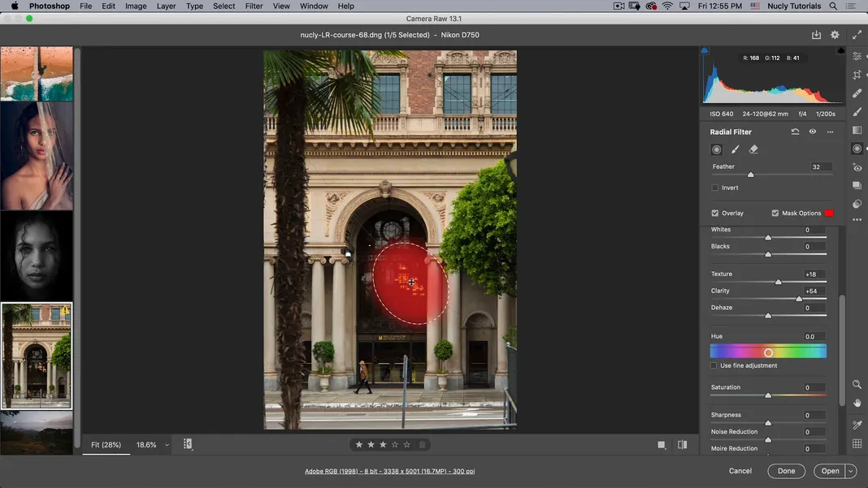This screenshot has height=488, width=868.
Task: Toggle highlight clipping warning in histogram
Action: 841,50
